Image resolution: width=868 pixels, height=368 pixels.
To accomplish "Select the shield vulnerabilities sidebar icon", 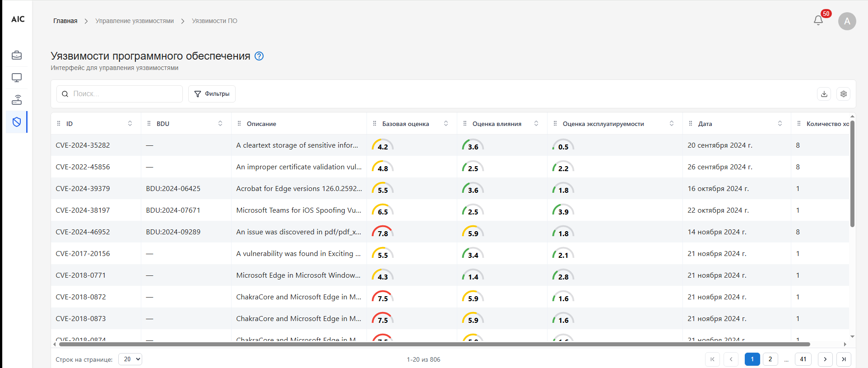I will tap(17, 122).
